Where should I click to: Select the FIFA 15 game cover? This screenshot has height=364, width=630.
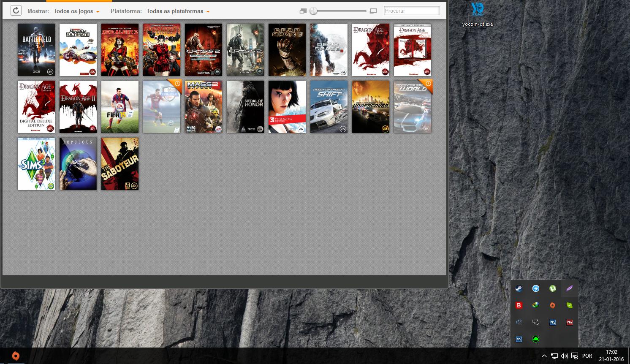(x=120, y=107)
